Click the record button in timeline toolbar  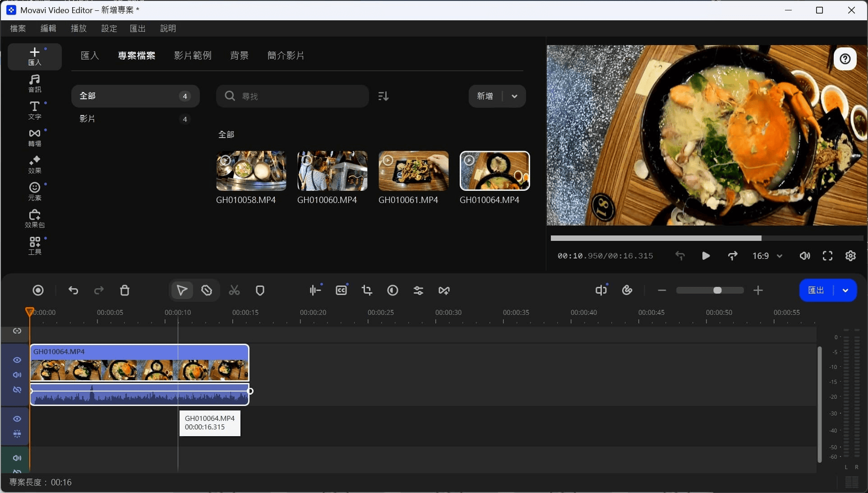point(38,290)
